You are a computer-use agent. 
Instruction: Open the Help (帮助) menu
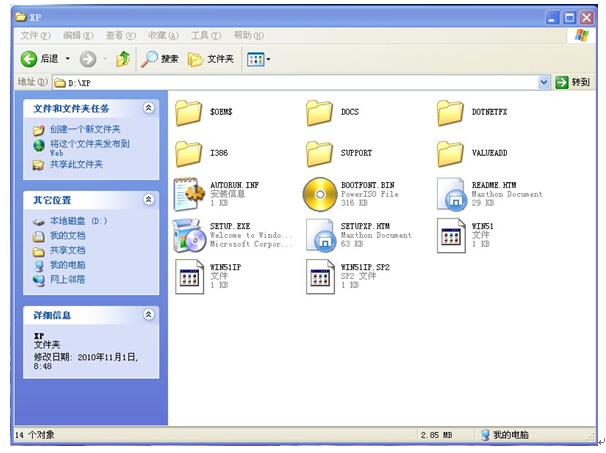point(249,36)
